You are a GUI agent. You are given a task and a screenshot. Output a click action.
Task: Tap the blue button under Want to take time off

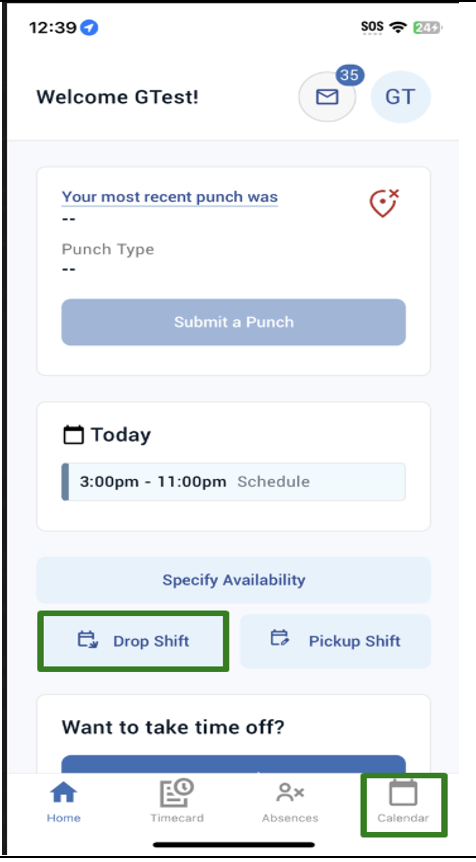click(234, 764)
